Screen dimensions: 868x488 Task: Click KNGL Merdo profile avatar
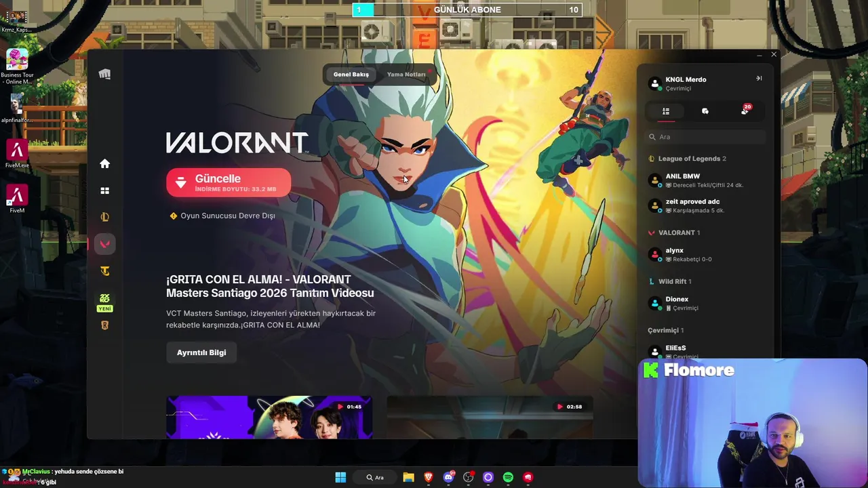click(655, 83)
